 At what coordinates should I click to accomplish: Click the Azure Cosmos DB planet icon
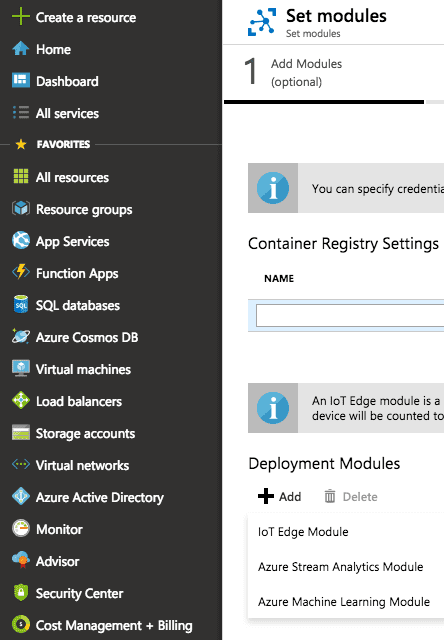coord(21,336)
